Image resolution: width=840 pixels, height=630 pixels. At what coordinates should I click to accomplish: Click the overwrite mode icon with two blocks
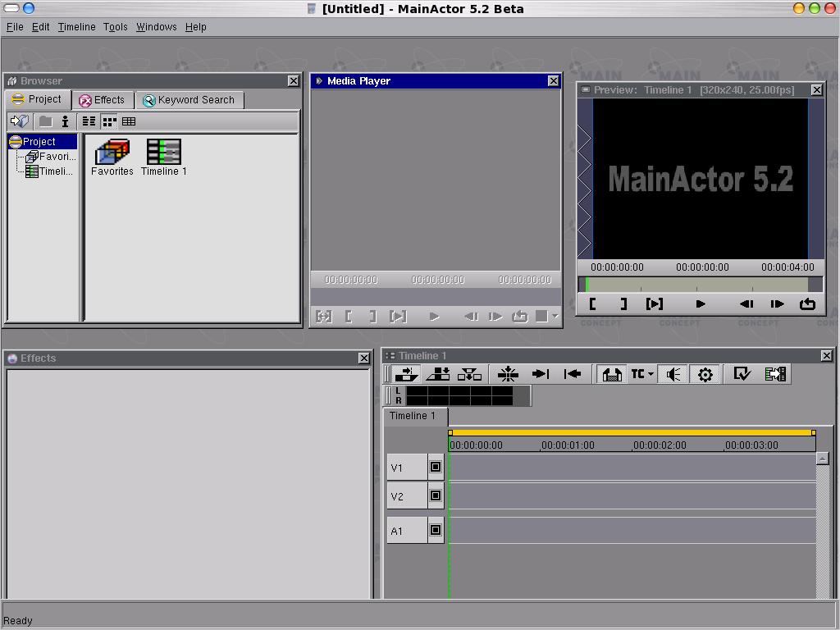pyautogui.click(x=438, y=374)
